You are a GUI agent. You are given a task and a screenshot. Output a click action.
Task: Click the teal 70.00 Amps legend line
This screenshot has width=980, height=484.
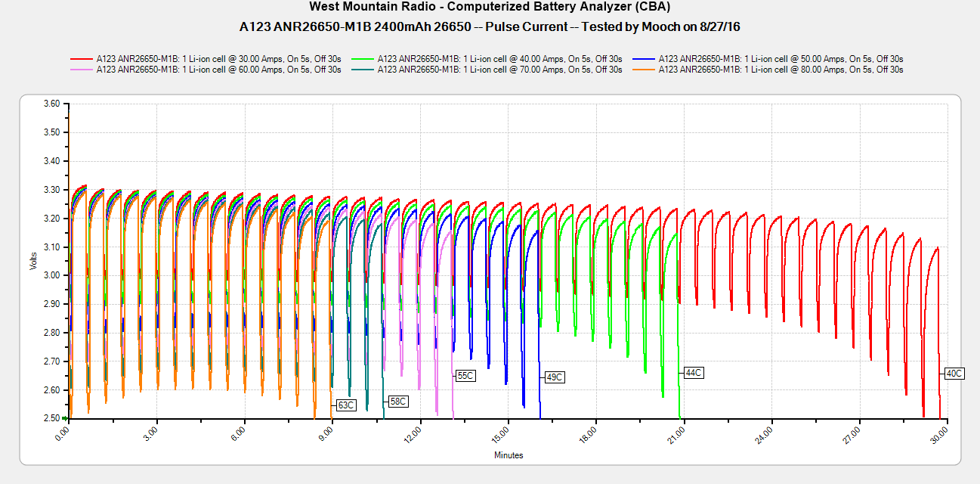(363, 70)
